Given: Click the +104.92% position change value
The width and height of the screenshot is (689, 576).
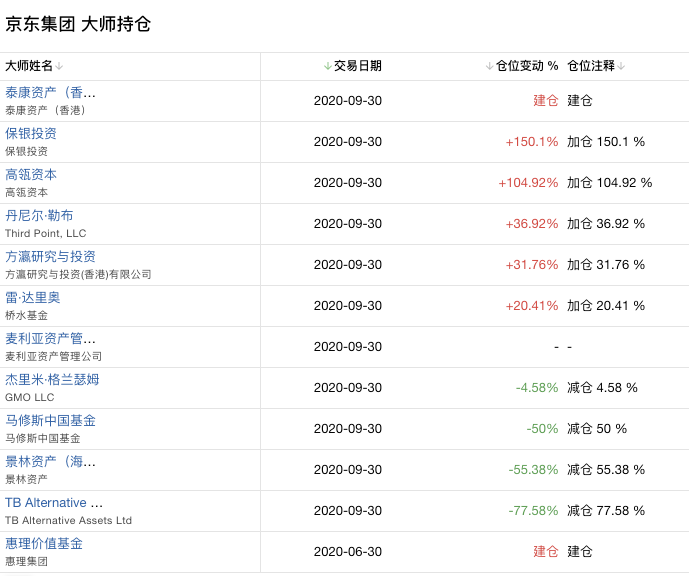Looking at the screenshot, I should pos(528,182).
